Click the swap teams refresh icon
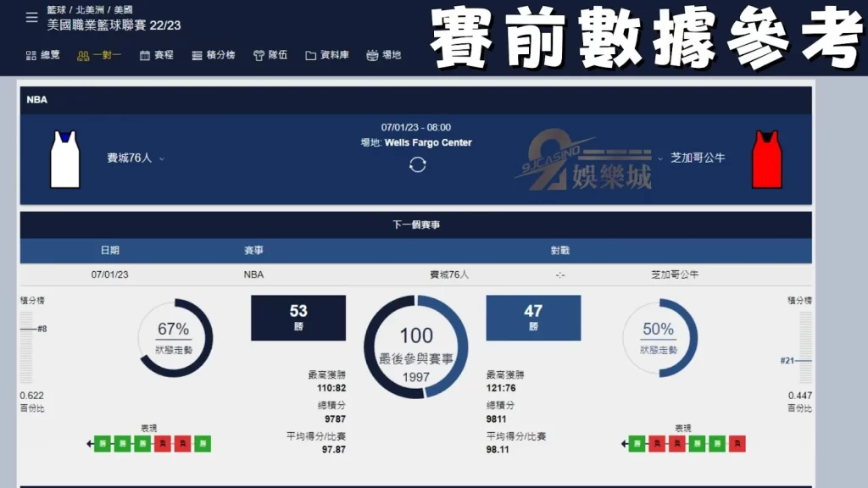This screenshot has height=488, width=868. (416, 166)
